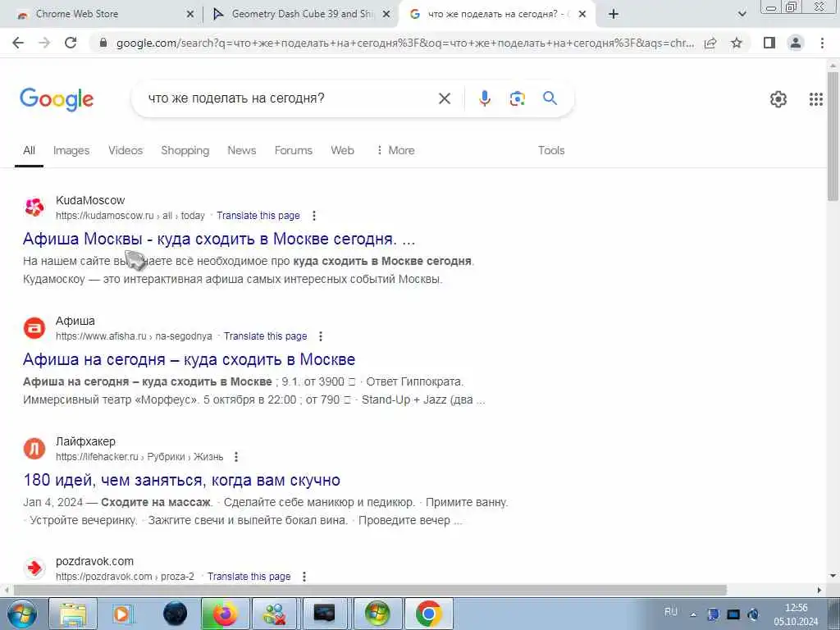Translate the afisha.ru result page
840x630 pixels.
[x=265, y=336]
